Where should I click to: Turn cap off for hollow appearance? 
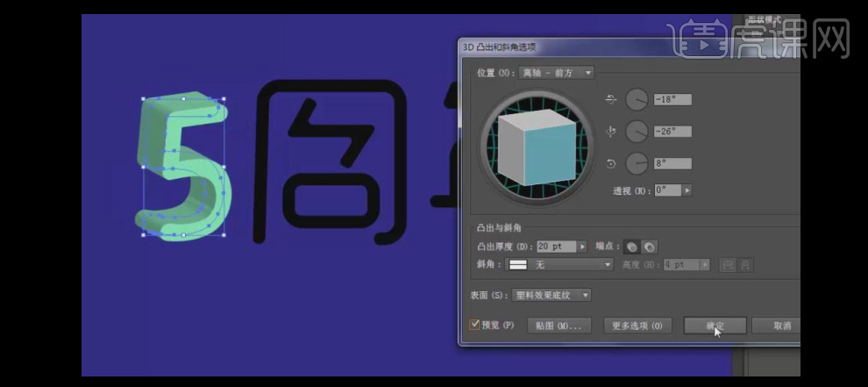[x=650, y=247]
